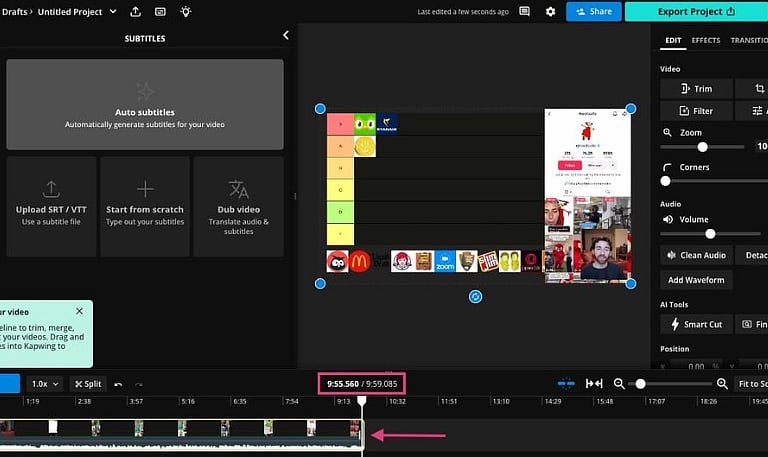The height and width of the screenshot is (457, 768).
Task: Click the timeline zoom out magnifier
Action: (619, 384)
